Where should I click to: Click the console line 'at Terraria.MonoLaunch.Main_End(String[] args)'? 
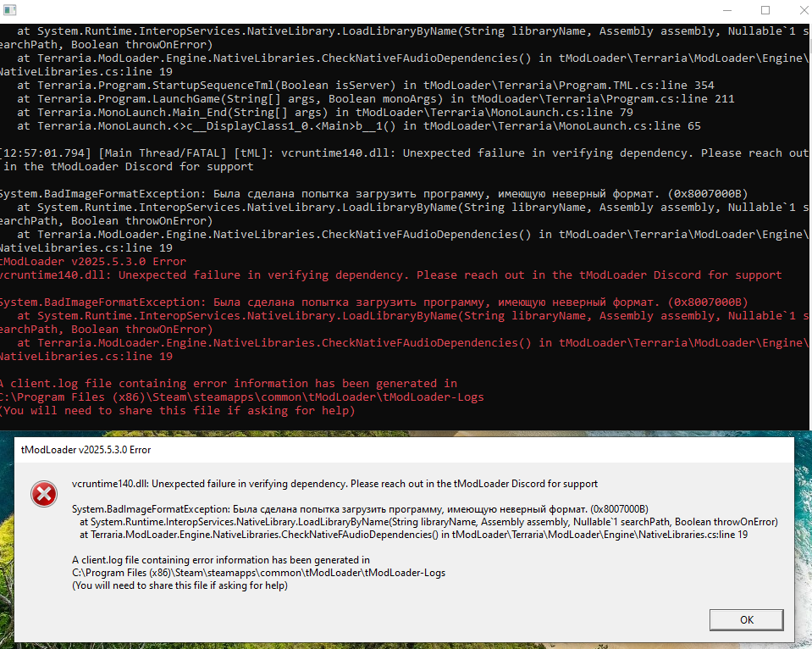tap(324, 112)
